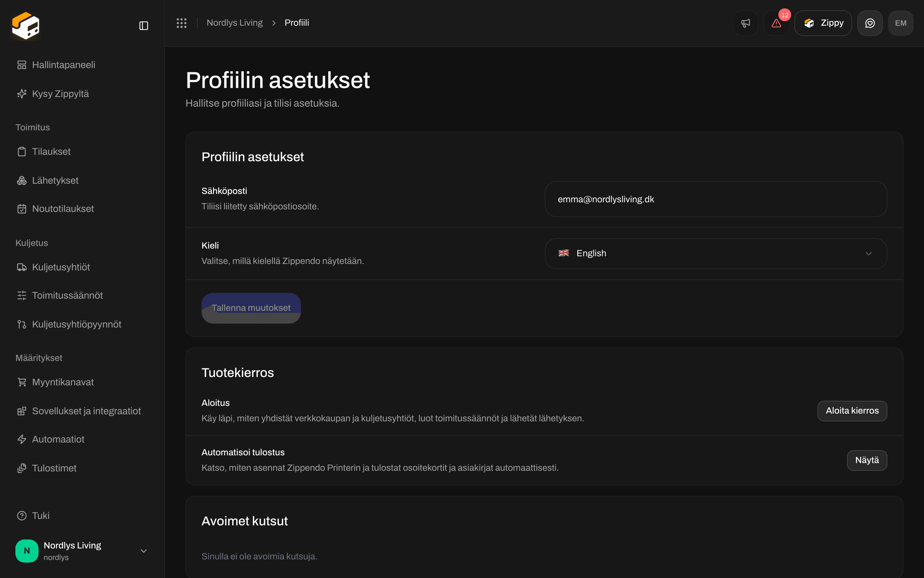Screen dimensions: 924x578
Task: Click the Zippendo logo in sidebar
Action: tap(26, 26)
